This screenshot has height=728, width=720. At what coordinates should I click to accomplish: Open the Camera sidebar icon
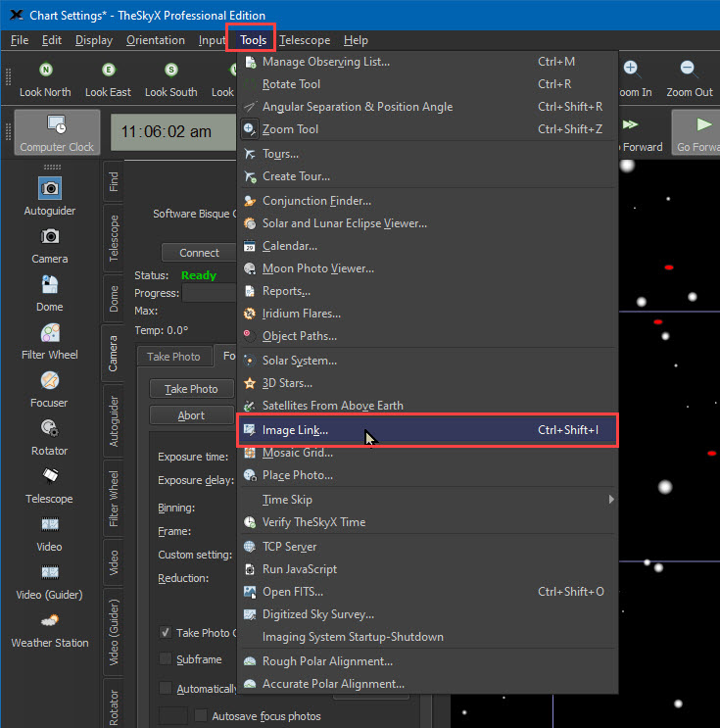tap(50, 237)
